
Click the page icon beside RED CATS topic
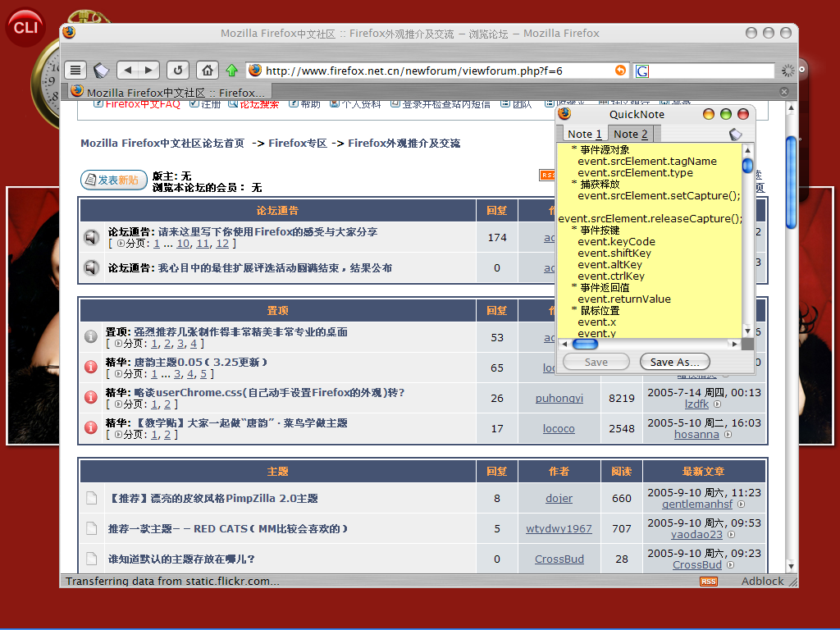tap(92, 528)
